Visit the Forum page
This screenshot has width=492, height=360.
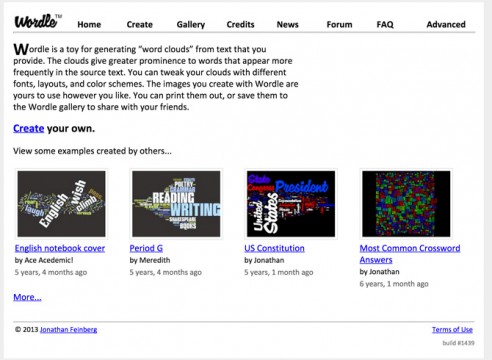[339, 24]
